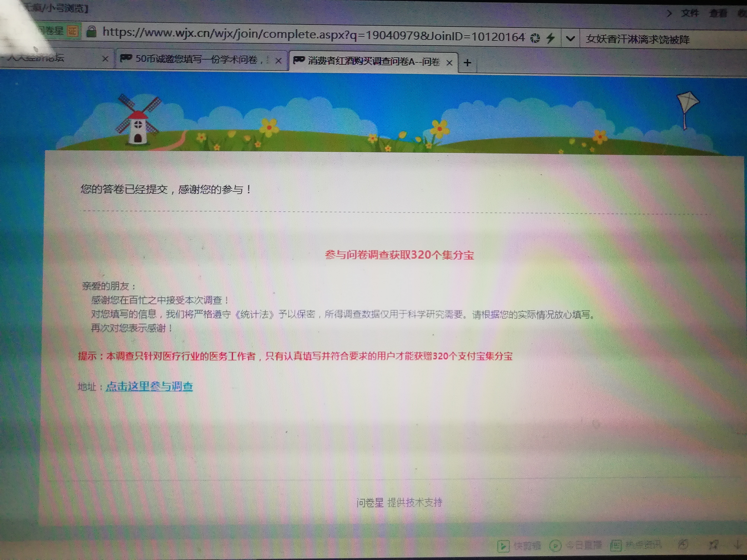Click the 证 certificate badge beside 问卷星
Screen dimensions: 747x560
(73, 31)
